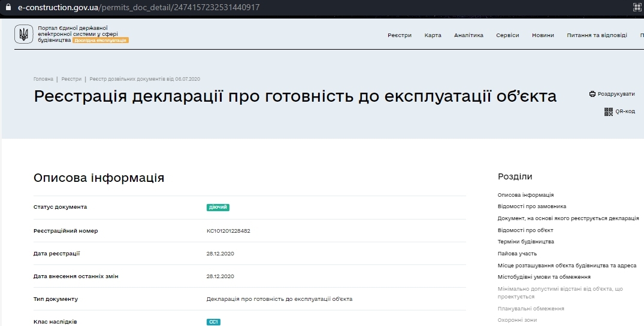Jump to Відомості про об'єкт section
The image size is (644, 326).
click(525, 230)
